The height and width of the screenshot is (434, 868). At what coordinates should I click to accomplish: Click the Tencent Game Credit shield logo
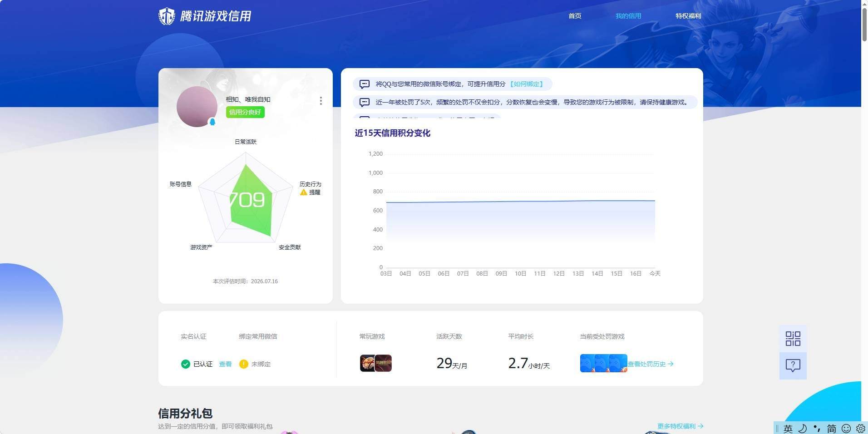coord(167,16)
